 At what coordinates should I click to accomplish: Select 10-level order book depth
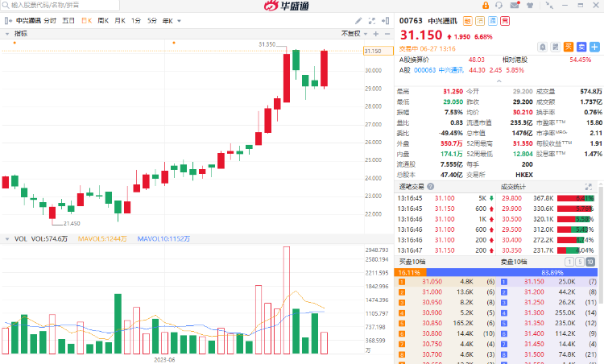click(591, 262)
